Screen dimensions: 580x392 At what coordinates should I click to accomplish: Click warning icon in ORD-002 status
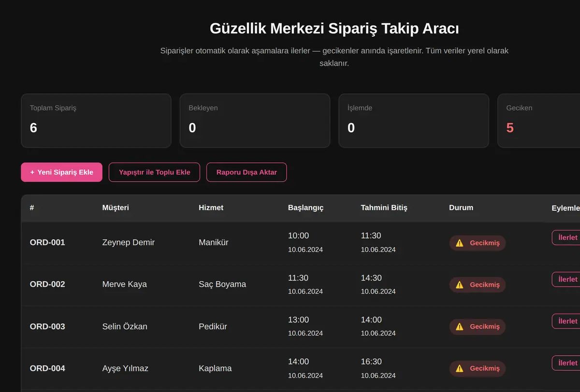[459, 285]
